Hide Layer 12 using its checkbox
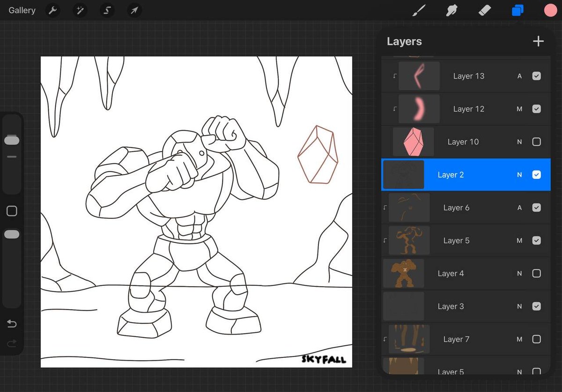562x392 pixels. coord(537,109)
